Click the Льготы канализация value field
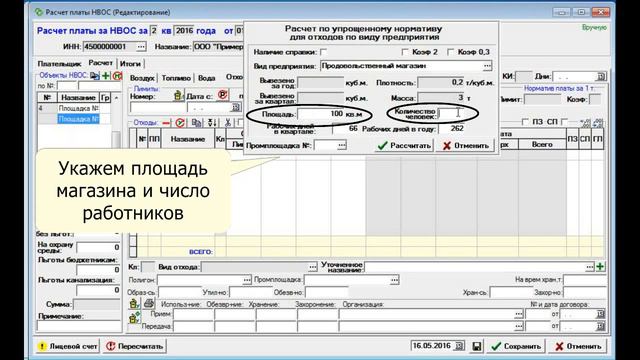The image size is (640, 360). [98, 290]
